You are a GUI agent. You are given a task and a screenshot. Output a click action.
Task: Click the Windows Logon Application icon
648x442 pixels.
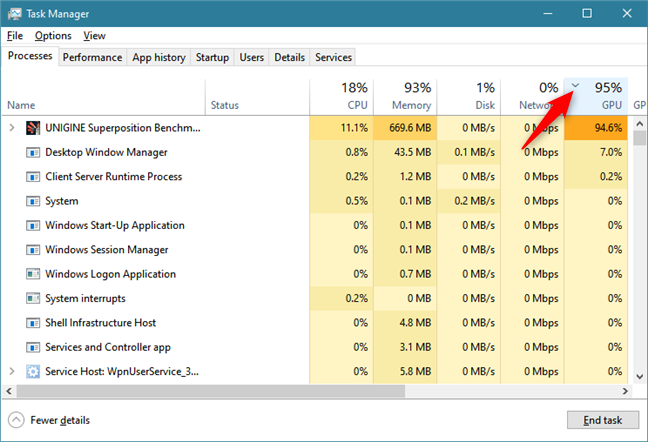pyautogui.click(x=33, y=274)
